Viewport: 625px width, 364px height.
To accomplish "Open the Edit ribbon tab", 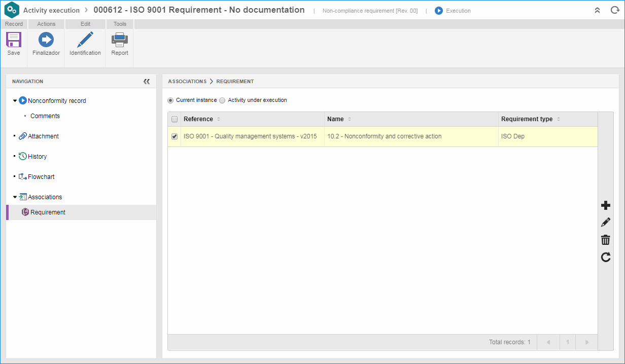I will click(85, 24).
